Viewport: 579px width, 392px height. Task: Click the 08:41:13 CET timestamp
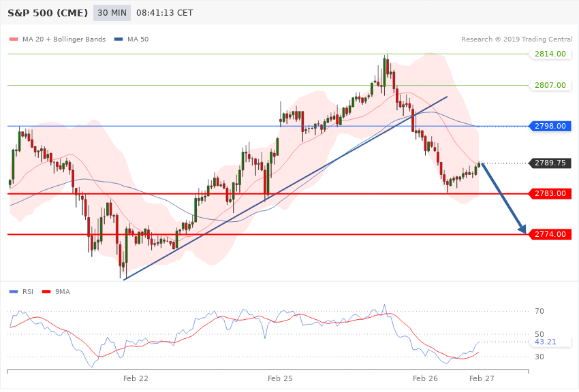(164, 13)
